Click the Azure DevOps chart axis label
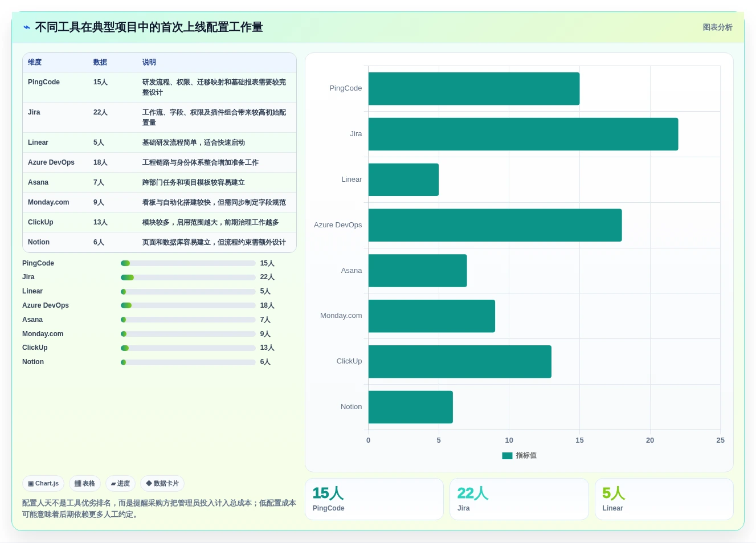Image resolution: width=756 pixels, height=543 pixels. coord(338,225)
